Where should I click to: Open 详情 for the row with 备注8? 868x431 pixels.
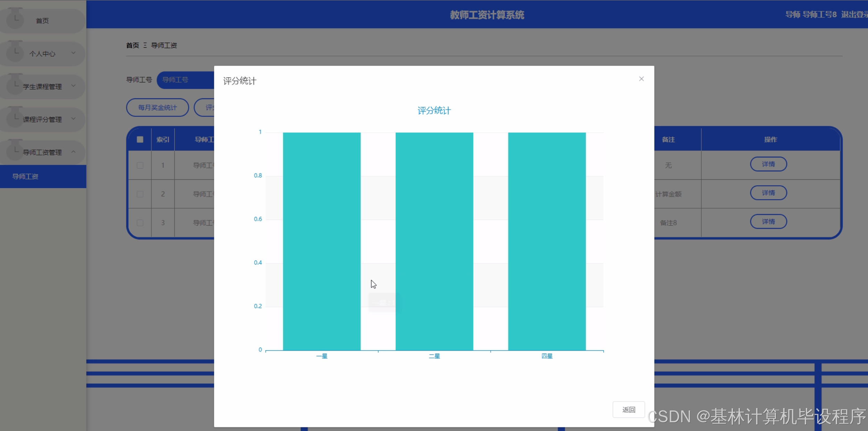768,221
